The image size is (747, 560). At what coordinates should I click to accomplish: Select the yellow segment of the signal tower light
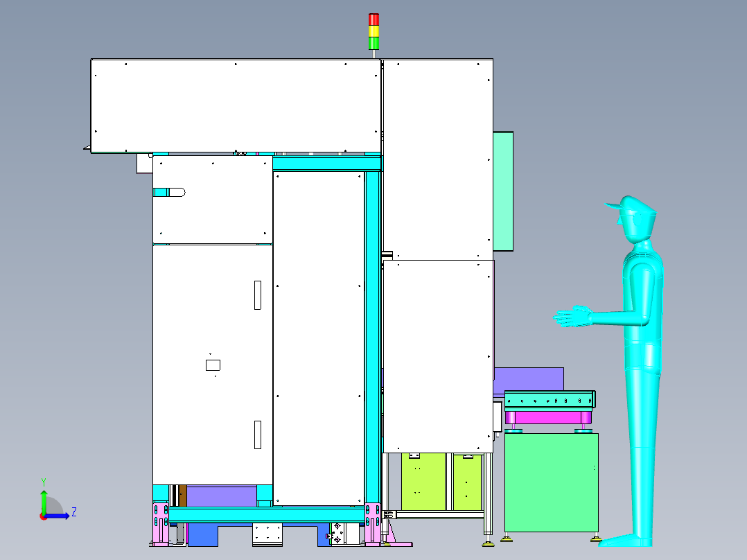(x=373, y=31)
